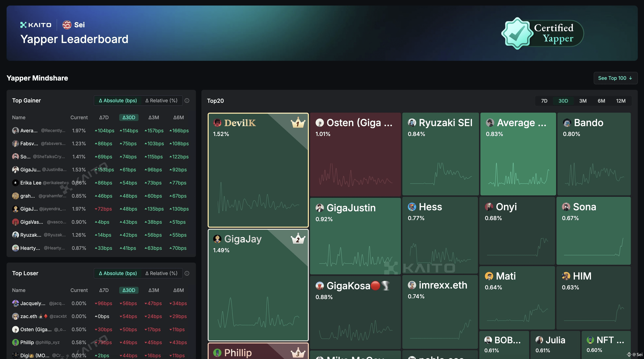This screenshot has width=644, height=359.
Task: Click DevilK's avatar in Top20
Action: click(x=217, y=123)
